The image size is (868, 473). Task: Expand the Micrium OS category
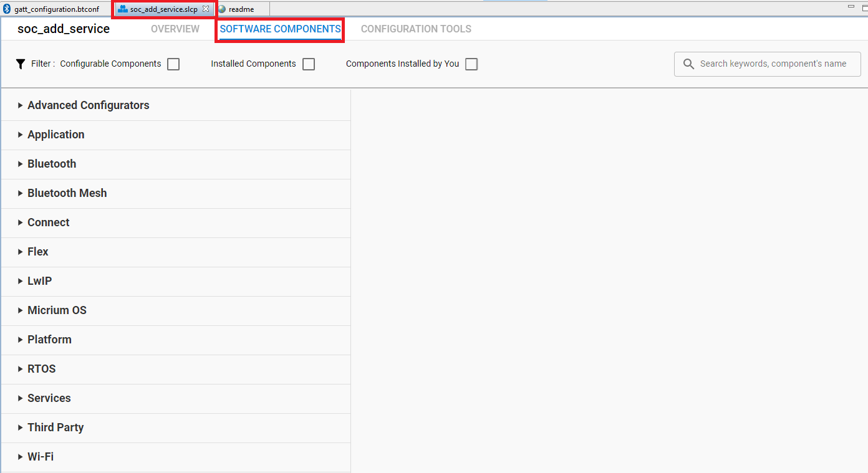click(21, 310)
